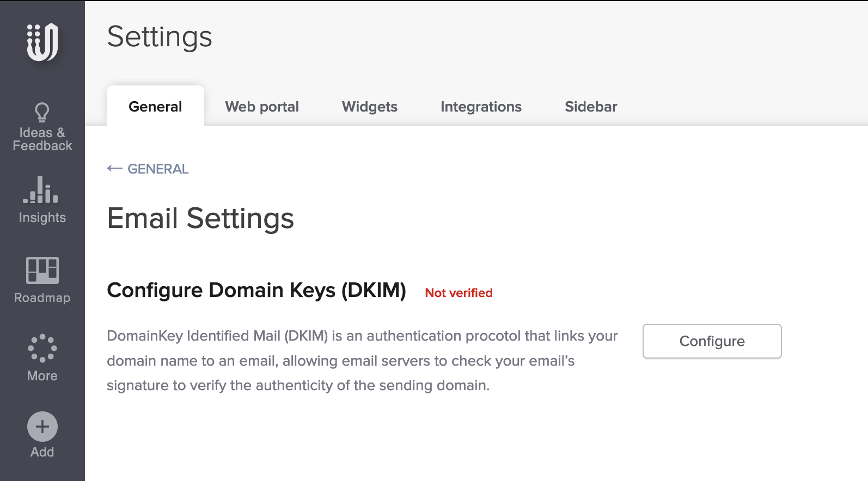Click the Add text label in sidebar

point(42,452)
